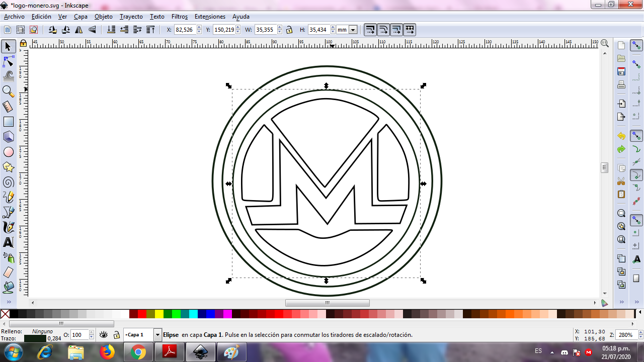
Task: Select the Eraser tool
Action: tap(8, 273)
